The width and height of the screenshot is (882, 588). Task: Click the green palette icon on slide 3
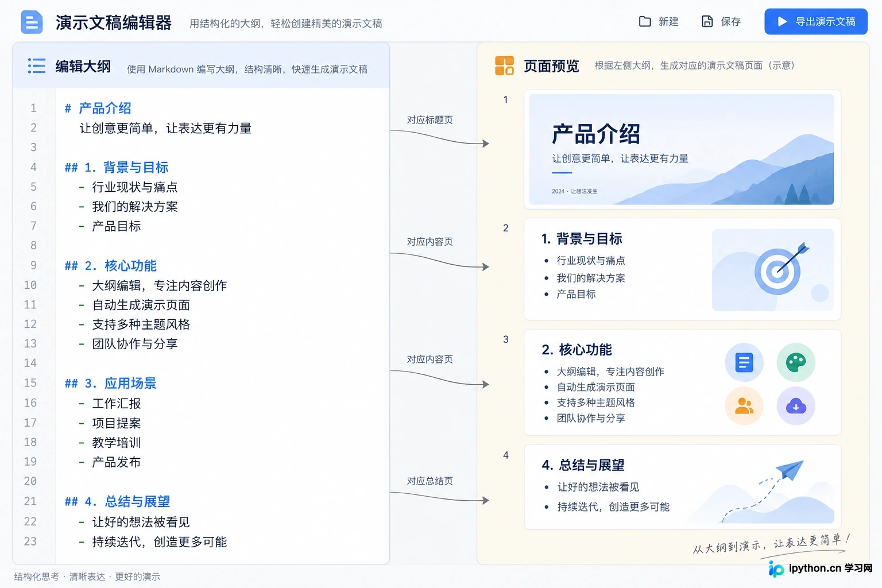pos(796,362)
